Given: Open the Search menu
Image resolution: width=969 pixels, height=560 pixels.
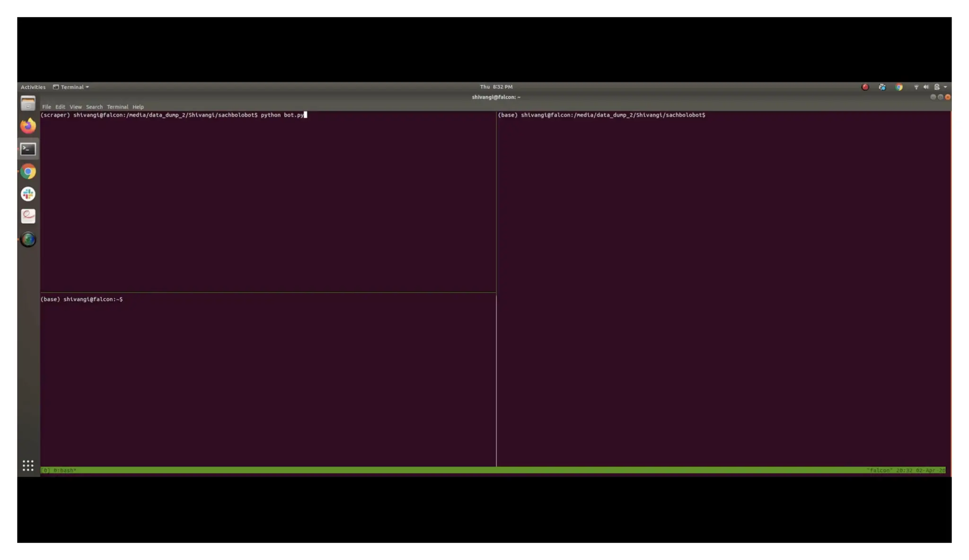Looking at the screenshot, I should 94,107.
